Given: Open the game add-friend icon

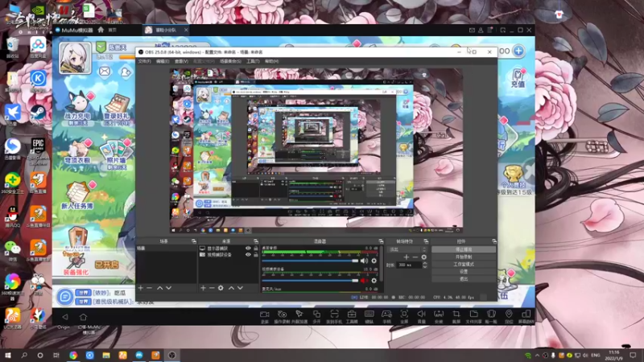Looking at the screenshot, I should (x=126, y=72).
